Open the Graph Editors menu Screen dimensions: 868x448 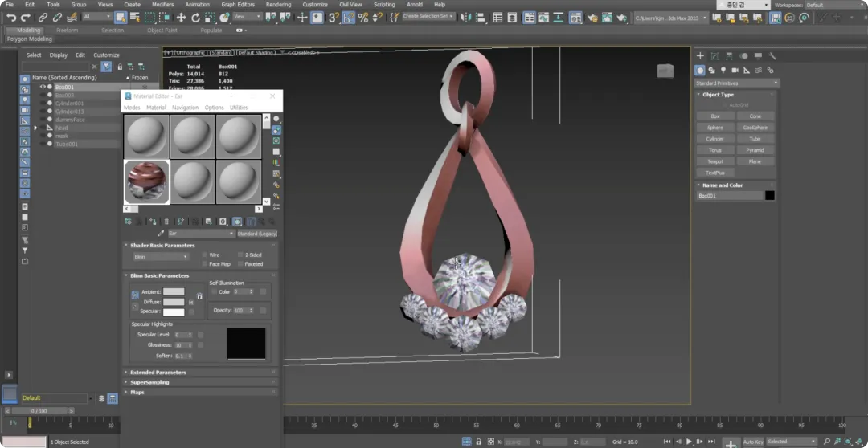point(238,5)
